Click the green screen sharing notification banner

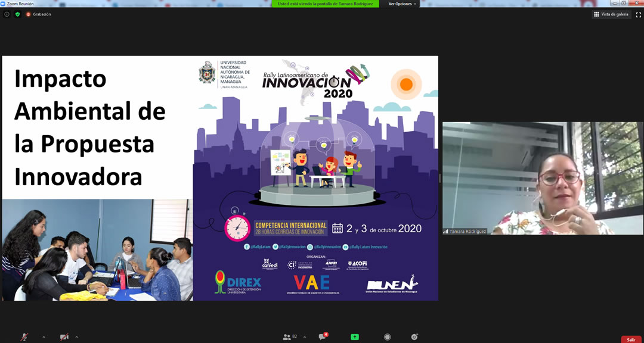click(x=326, y=4)
